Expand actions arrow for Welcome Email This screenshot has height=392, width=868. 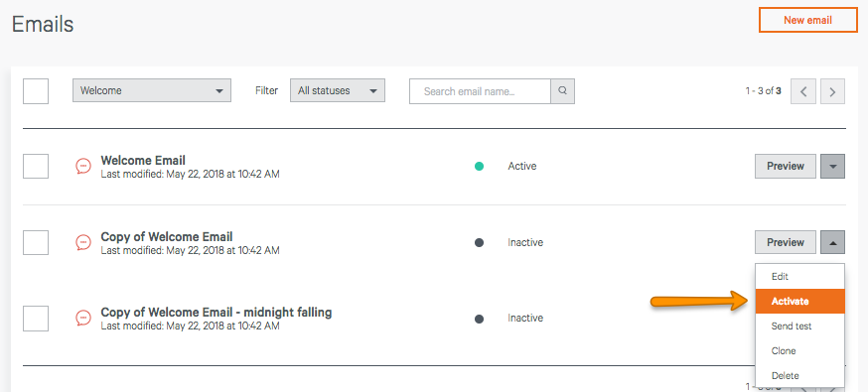pos(832,166)
